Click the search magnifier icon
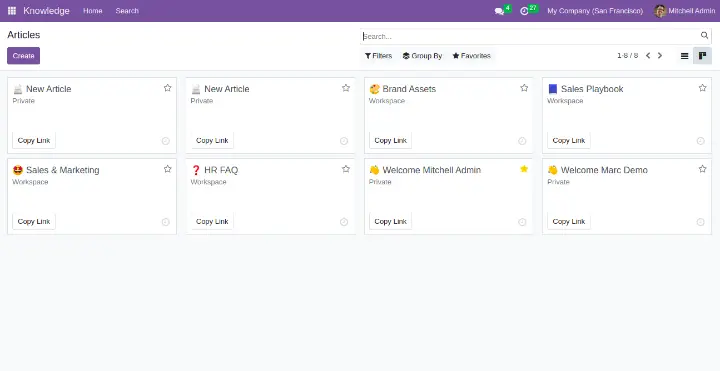The width and height of the screenshot is (720, 371). point(704,35)
